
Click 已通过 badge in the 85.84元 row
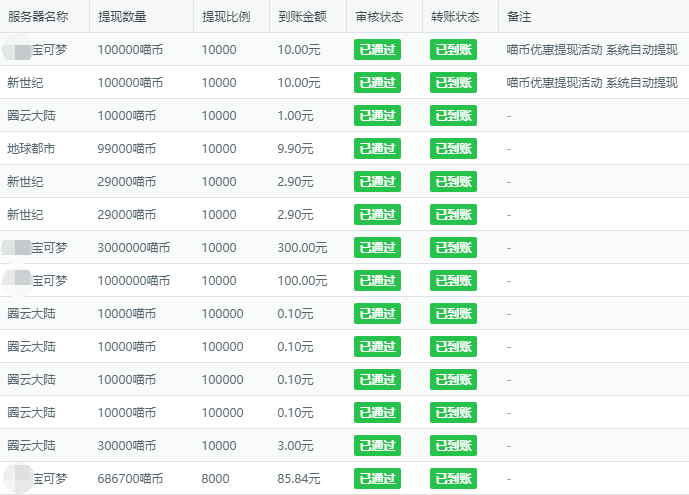tap(377, 478)
